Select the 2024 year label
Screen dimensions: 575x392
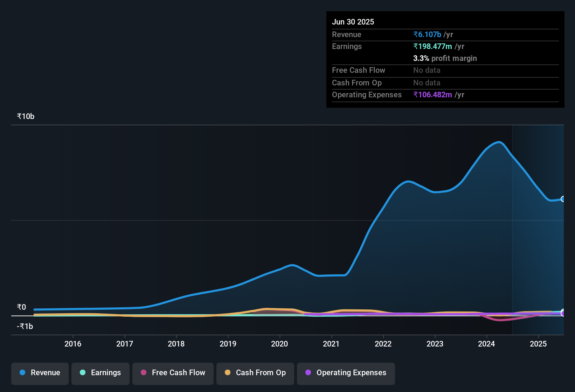(x=486, y=344)
